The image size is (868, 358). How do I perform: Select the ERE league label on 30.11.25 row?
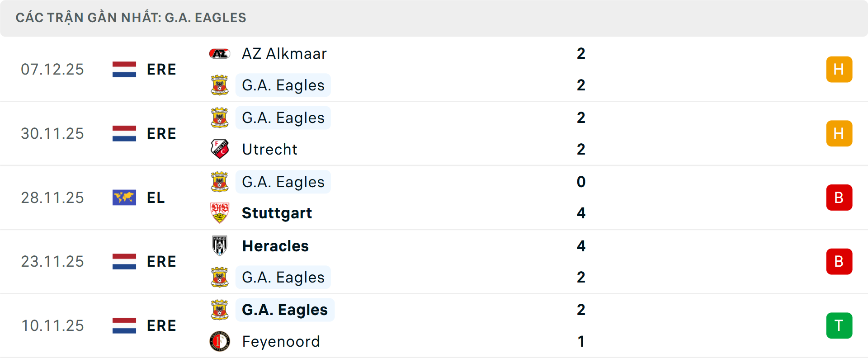pyautogui.click(x=161, y=133)
